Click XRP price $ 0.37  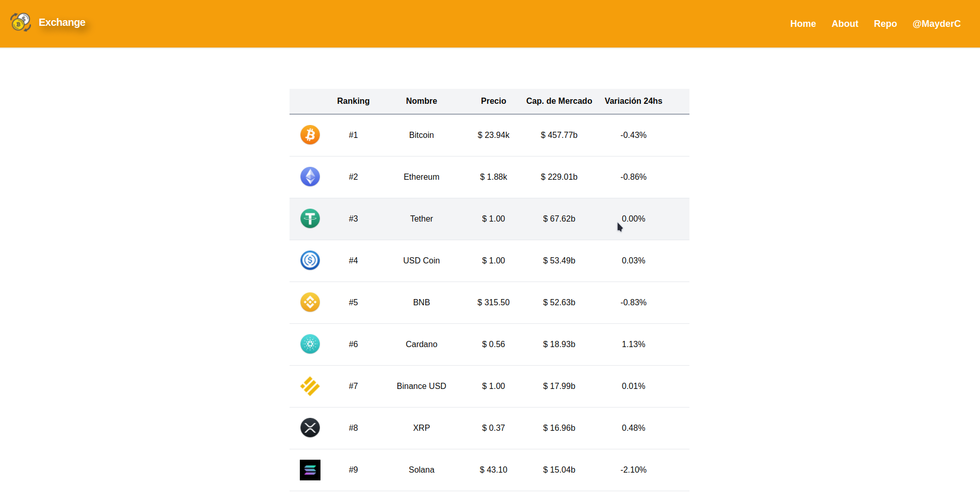[493, 428]
